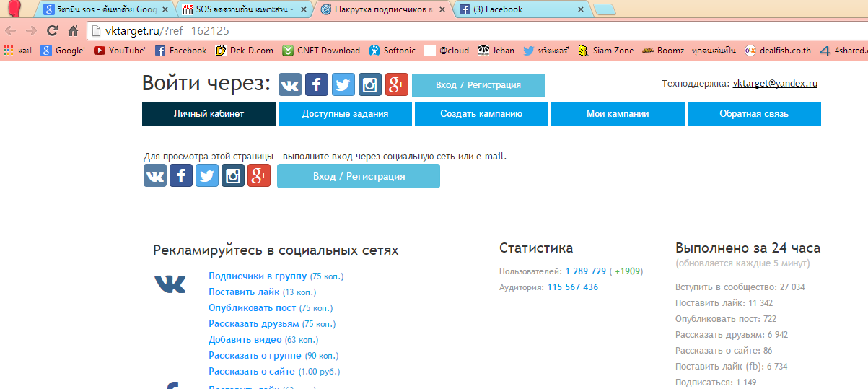Click the large VK logo in advertising section
Viewport: 868px width, 389px height.
[170, 284]
